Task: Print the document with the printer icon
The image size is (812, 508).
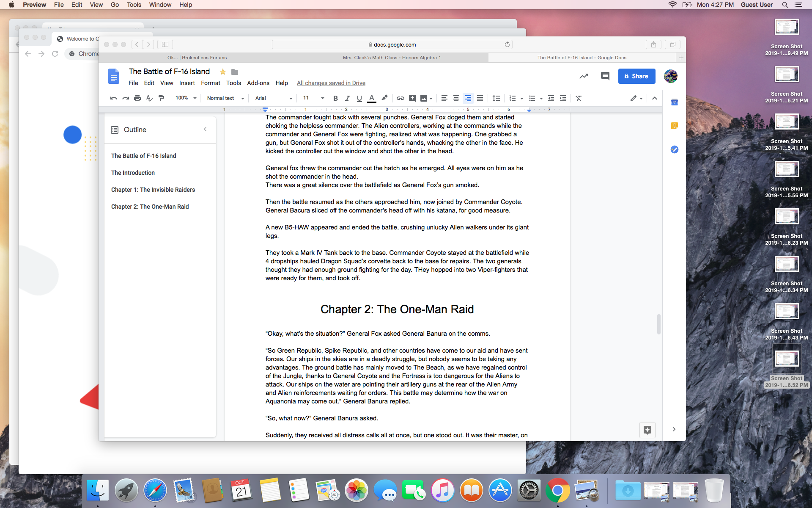Action: click(137, 98)
